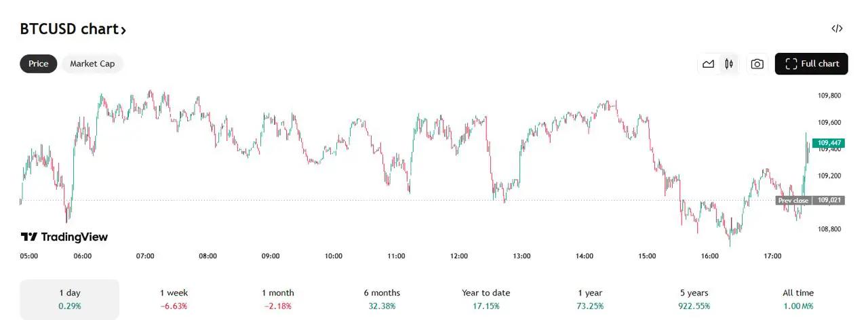The image size is (868, 320).
Task: Switch to the Market Cap view
Action: coord(92,64)
